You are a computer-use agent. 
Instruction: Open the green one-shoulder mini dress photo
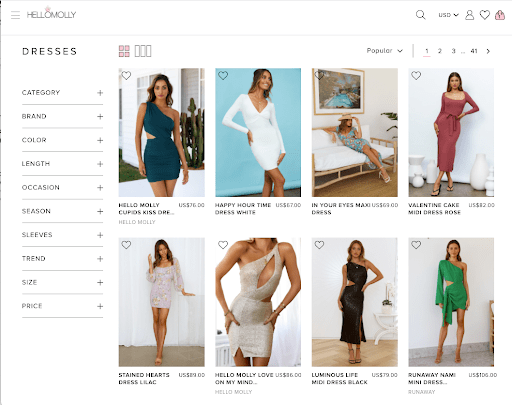(451, 302)
